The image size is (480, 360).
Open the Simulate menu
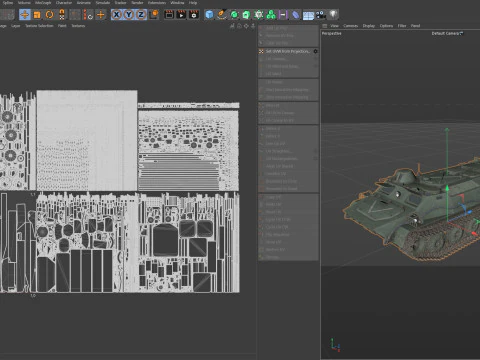point(103,3)
